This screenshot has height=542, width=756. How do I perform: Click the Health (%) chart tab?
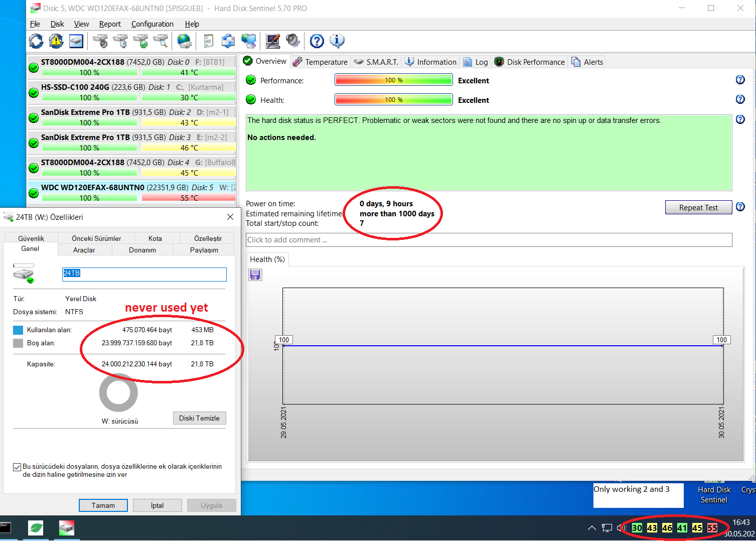point(267,259)
